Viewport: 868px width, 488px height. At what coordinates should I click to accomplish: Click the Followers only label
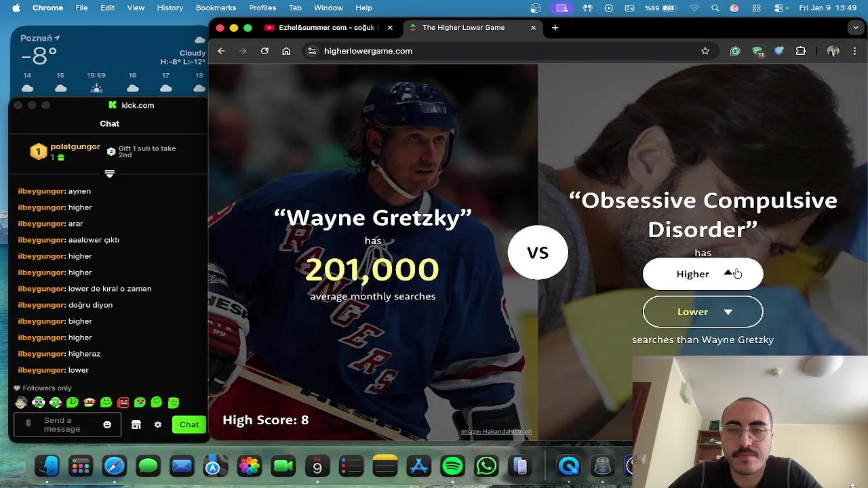pos(47,388)
